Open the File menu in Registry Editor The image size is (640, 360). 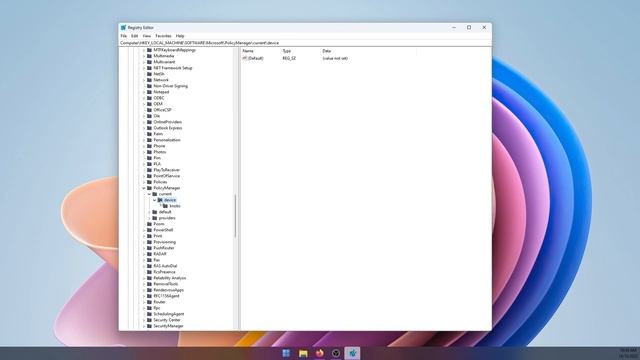(124, 36)
